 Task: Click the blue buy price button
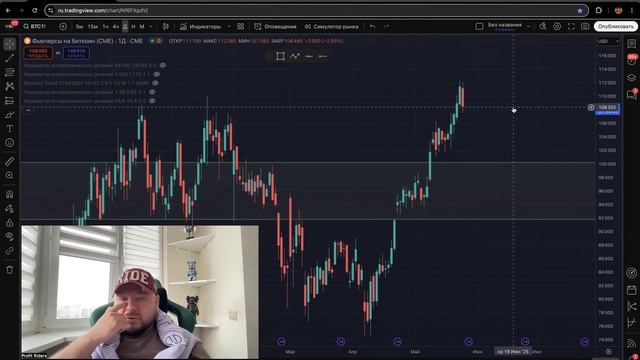coord(76,53)
